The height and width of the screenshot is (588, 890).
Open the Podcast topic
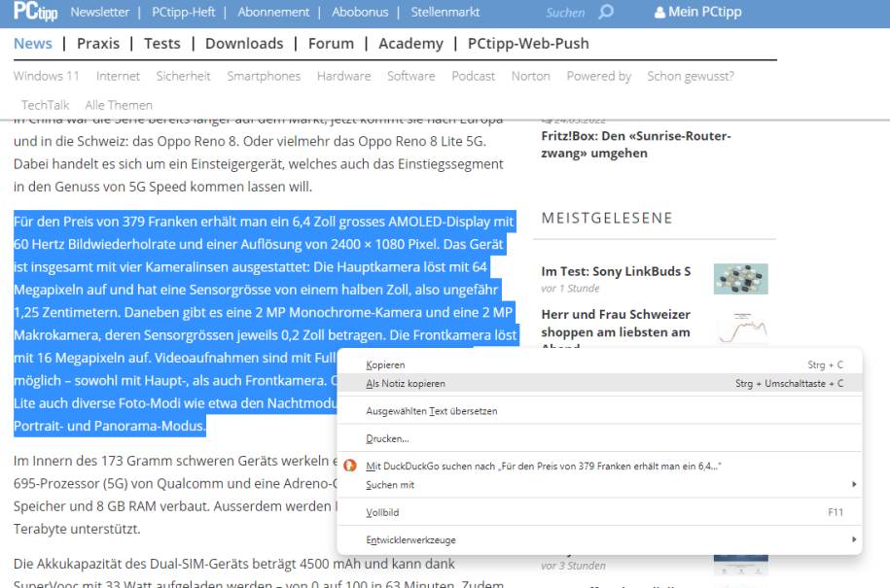474,76
